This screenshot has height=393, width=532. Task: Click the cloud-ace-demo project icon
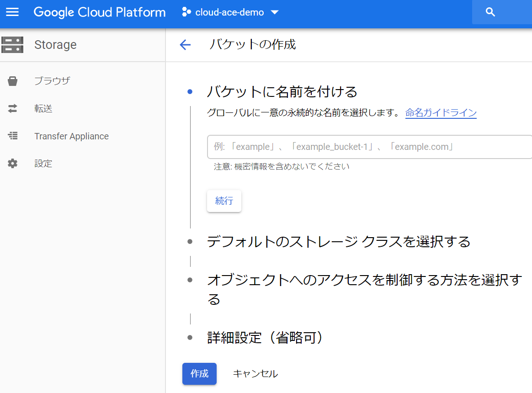[186, 12]
